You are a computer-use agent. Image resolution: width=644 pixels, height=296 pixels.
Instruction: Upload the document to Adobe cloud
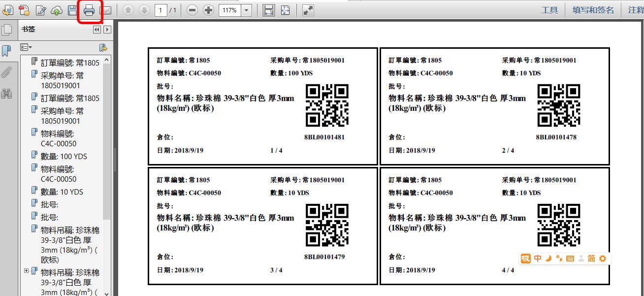tap(57, 10)
